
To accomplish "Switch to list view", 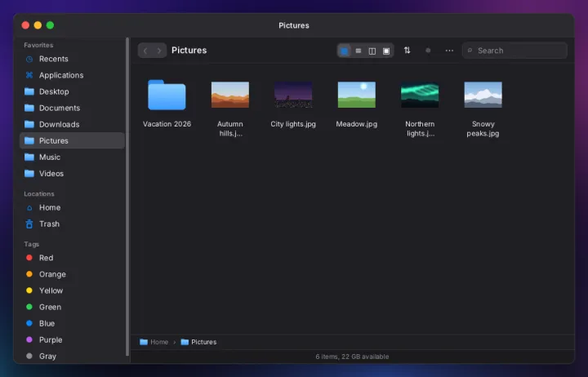I will tap(359, 51).
